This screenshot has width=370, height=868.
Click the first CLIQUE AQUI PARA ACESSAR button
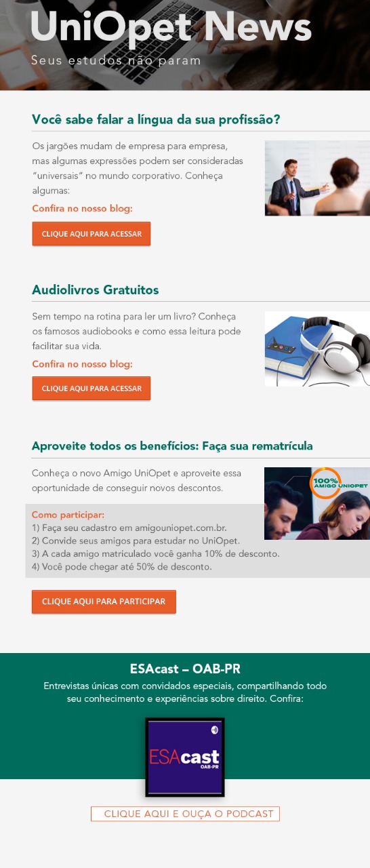pyautogui.click(x=91, y=234)
